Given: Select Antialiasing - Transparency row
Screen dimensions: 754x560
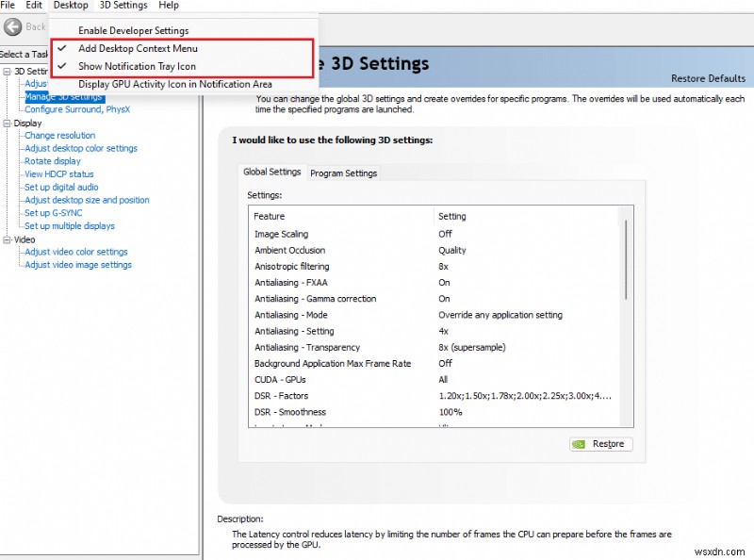Looking at the screenshot, I should point(433,347).
